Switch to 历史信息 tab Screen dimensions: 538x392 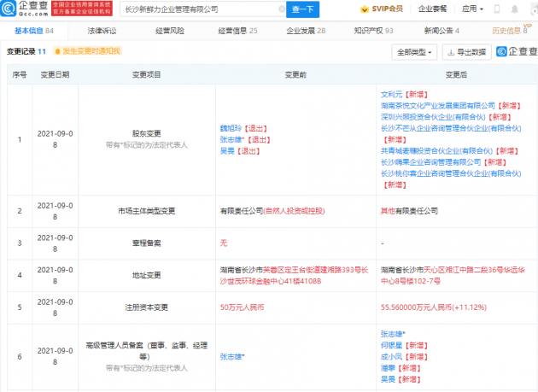tap(510, 31)
